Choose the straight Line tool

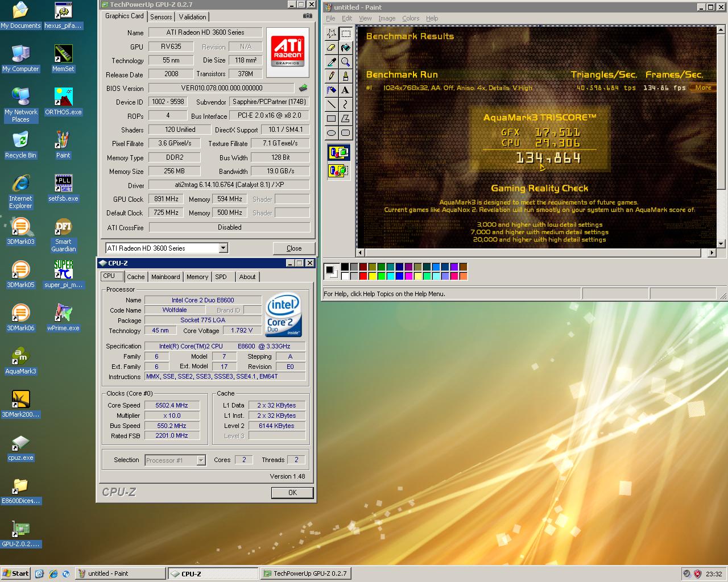tap(332, 105)
